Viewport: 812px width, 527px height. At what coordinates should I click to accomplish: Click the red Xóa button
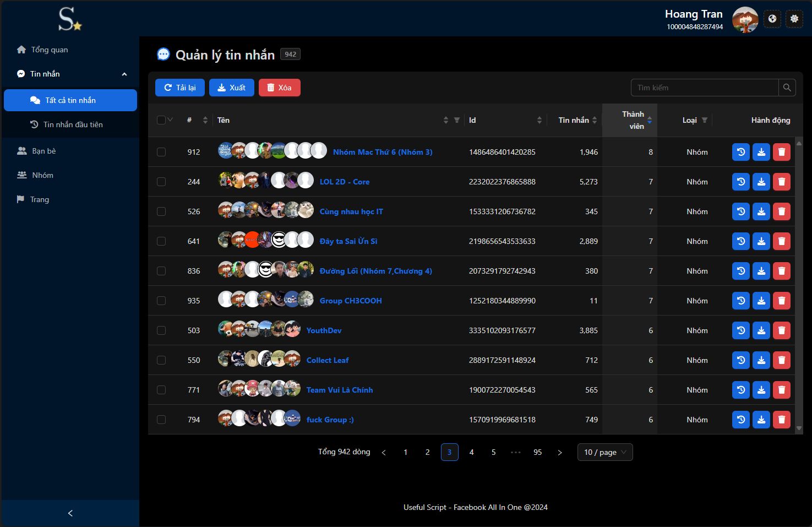tap(280, 88)
